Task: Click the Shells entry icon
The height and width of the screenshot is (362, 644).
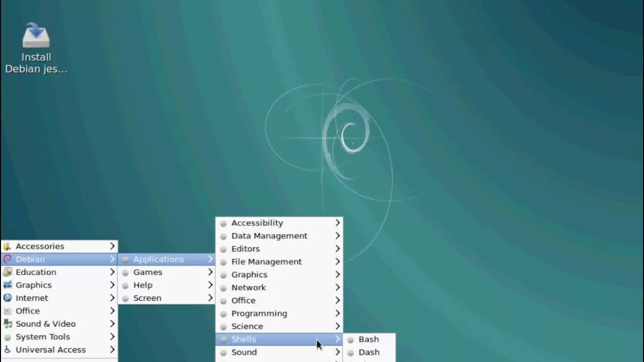Action: click(x=223, y=340)
